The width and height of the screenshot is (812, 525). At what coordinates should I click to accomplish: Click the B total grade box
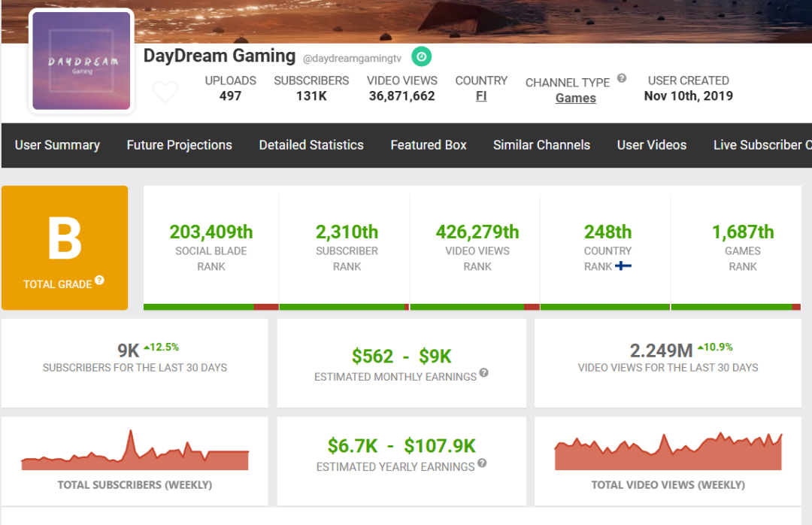[65, 247]
